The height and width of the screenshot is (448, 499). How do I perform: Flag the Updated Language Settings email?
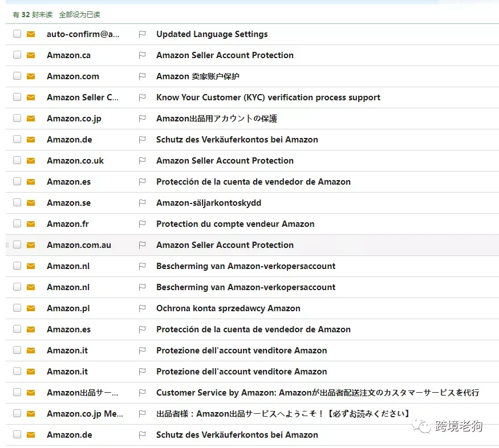(x=142, y=34)
